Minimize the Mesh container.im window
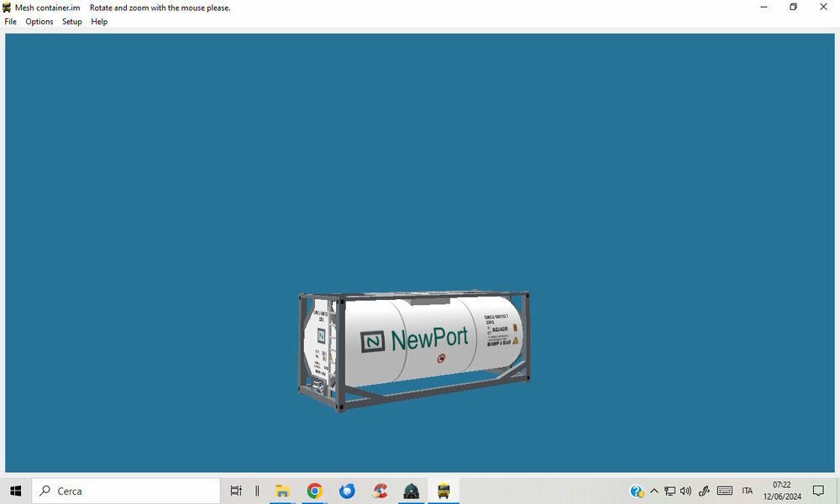Screen dimensions: 840x504 tap(764, 7)
